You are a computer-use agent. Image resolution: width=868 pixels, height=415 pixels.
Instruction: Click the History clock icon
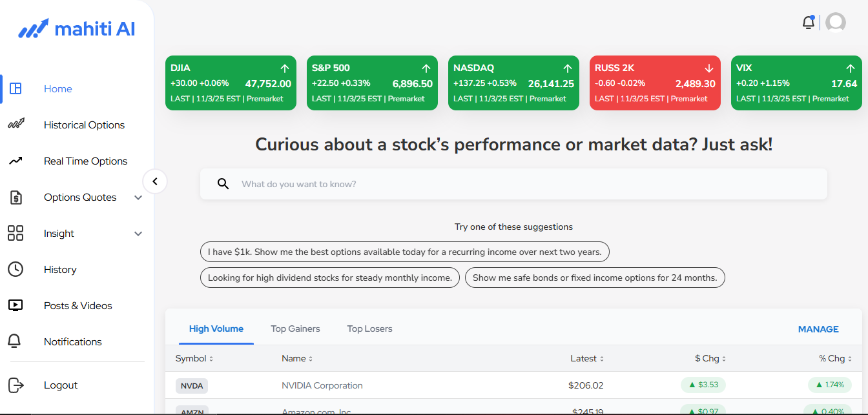15,269
